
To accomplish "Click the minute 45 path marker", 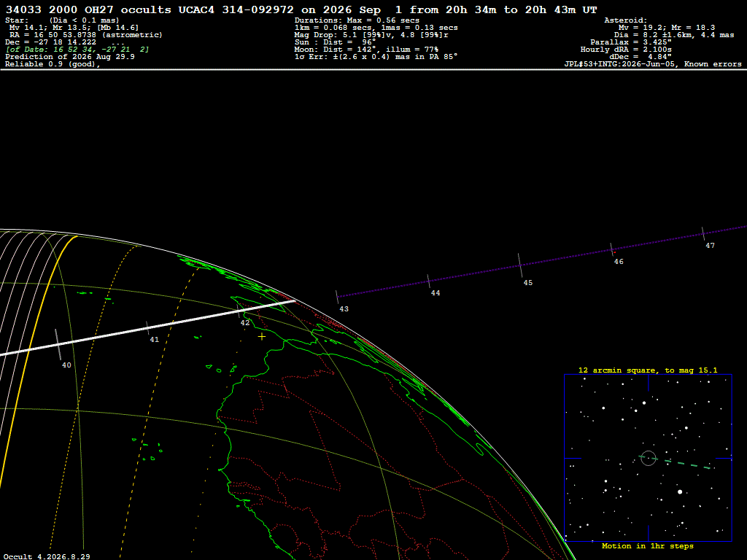I will 520,265.
